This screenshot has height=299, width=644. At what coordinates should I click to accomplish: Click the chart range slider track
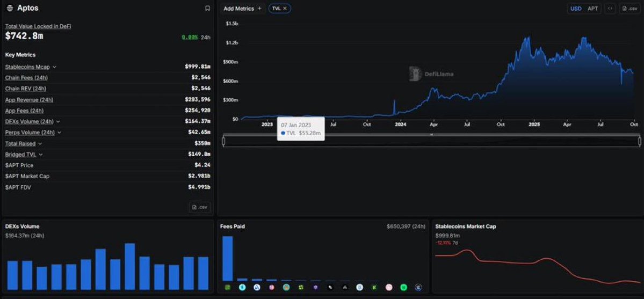432,141
